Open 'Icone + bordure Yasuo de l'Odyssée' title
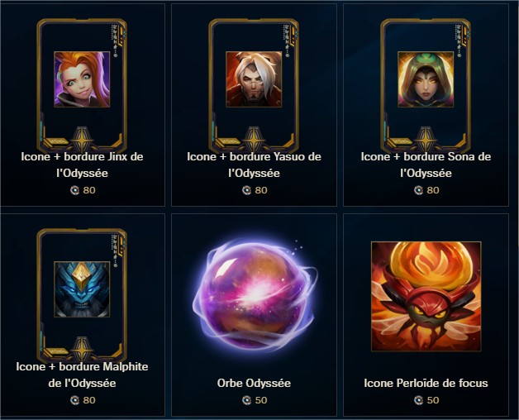The width and height of the screenshot is (519, 420). [x=254, y=165]
